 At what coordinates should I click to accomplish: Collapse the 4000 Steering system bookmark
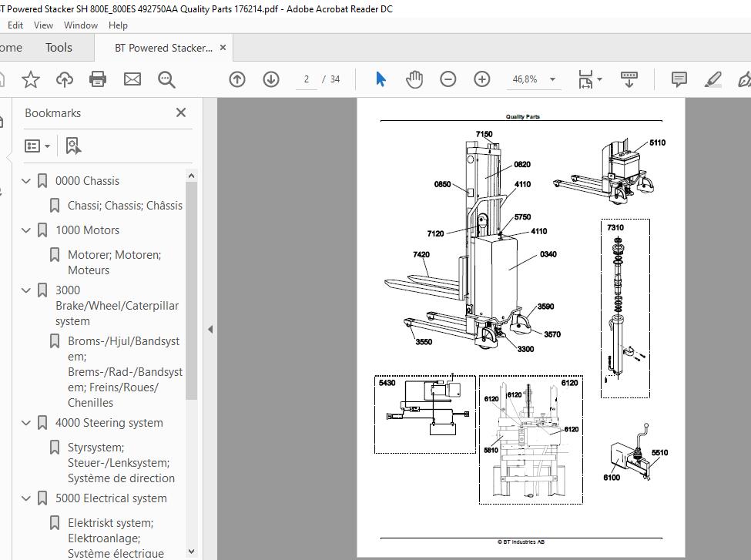pos(26,423)
